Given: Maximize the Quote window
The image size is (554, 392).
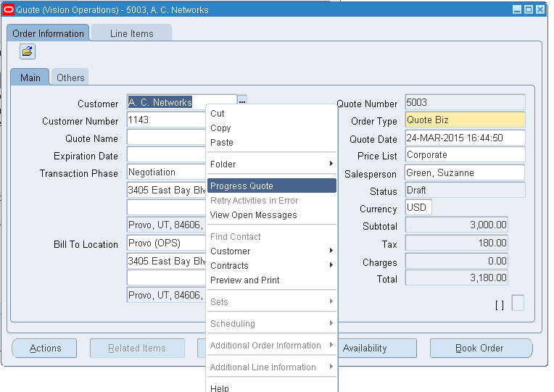Looking at the screenshot, I should click(x=529, y=9).
